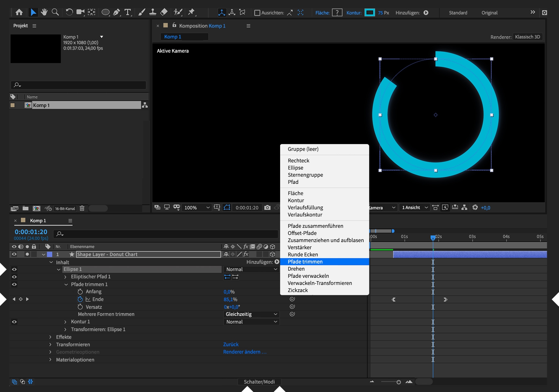The width and height of the screenshot is (559, 392).
Task: Expand the Kontur 1 property group
Action: click(x=65, y=322)
